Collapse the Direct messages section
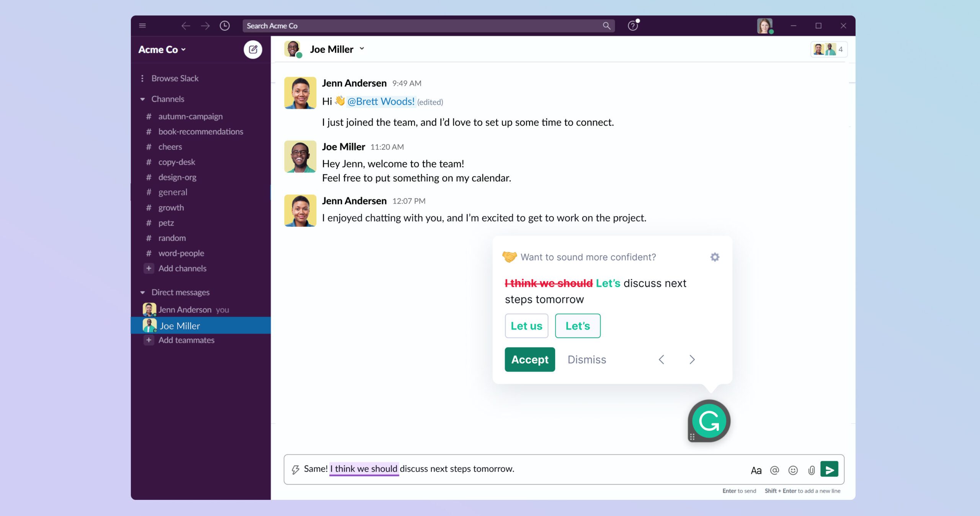The width and height of the screenshot is (980, 516). click(143, 293)
